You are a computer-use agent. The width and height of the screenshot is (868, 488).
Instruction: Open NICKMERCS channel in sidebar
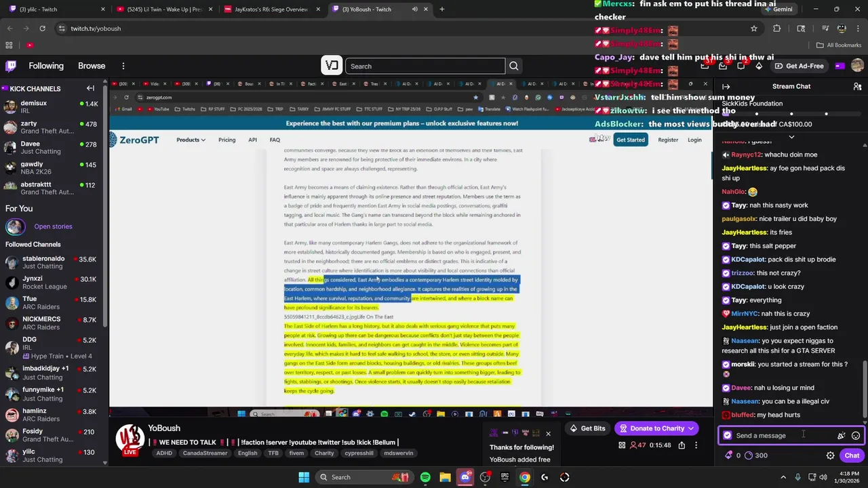(53, 323)
